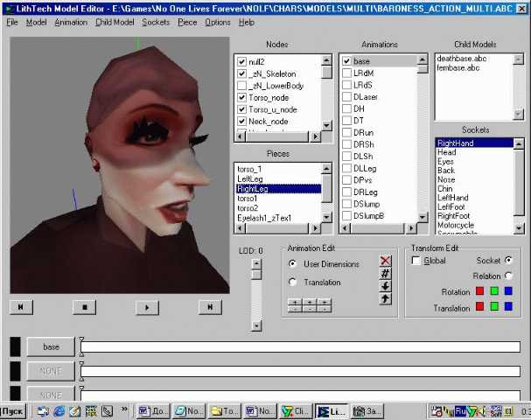
Task: Click the move animation up arrow icon
Action: tap(385, 298)
